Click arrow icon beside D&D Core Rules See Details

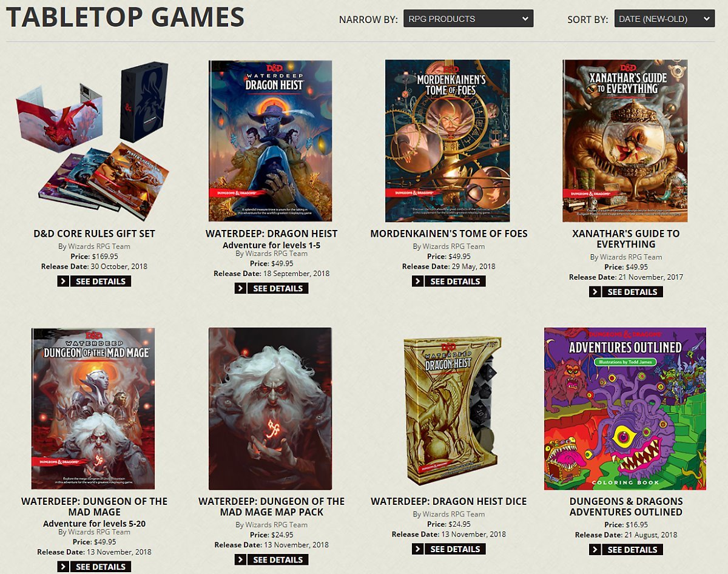point(63,282)
